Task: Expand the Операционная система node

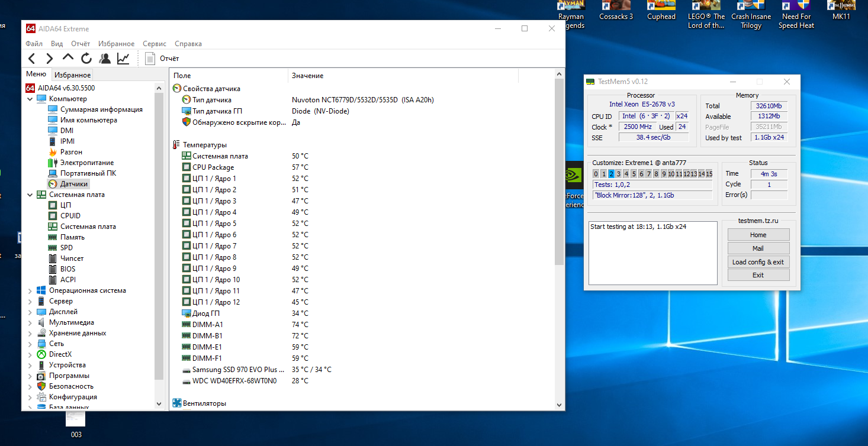Action: click(x=30, y=290)
